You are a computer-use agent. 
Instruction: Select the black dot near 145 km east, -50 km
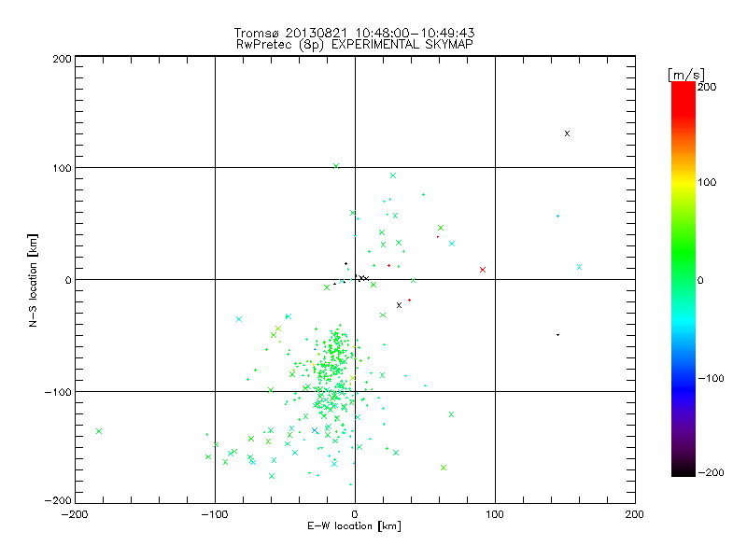pos(557,335)
